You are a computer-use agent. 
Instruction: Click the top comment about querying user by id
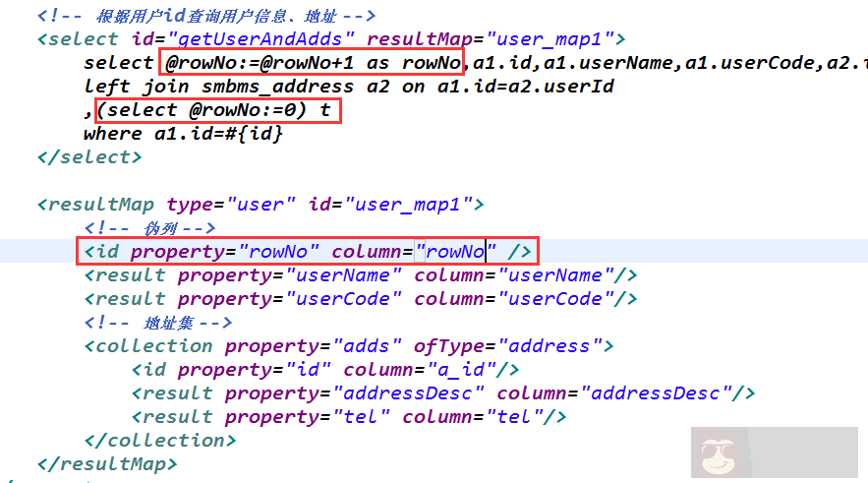(206, 16)
